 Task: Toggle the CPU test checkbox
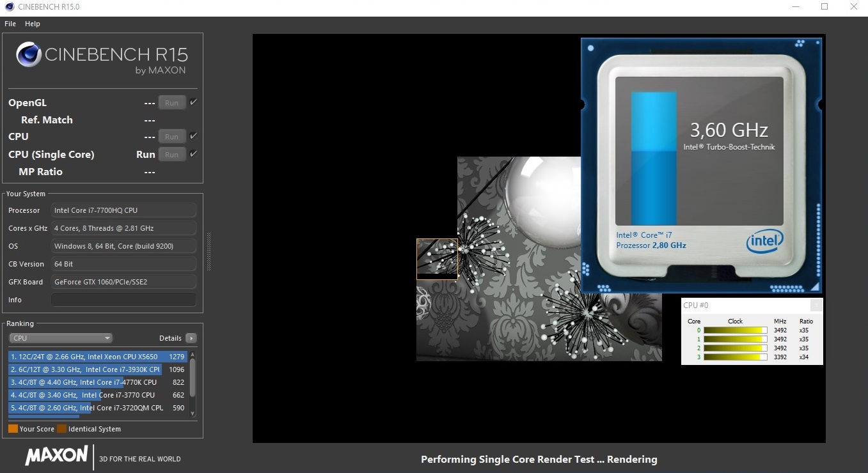194,136
